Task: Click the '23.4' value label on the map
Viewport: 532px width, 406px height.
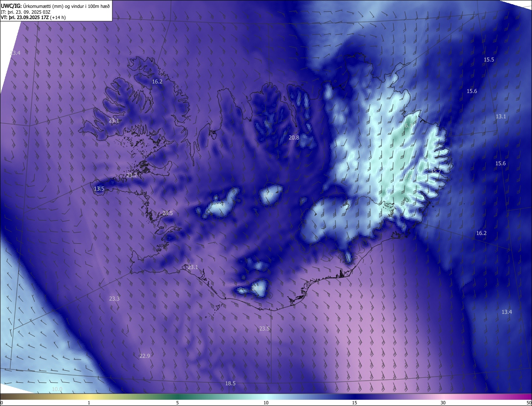Action: click(x=15, y=53)
